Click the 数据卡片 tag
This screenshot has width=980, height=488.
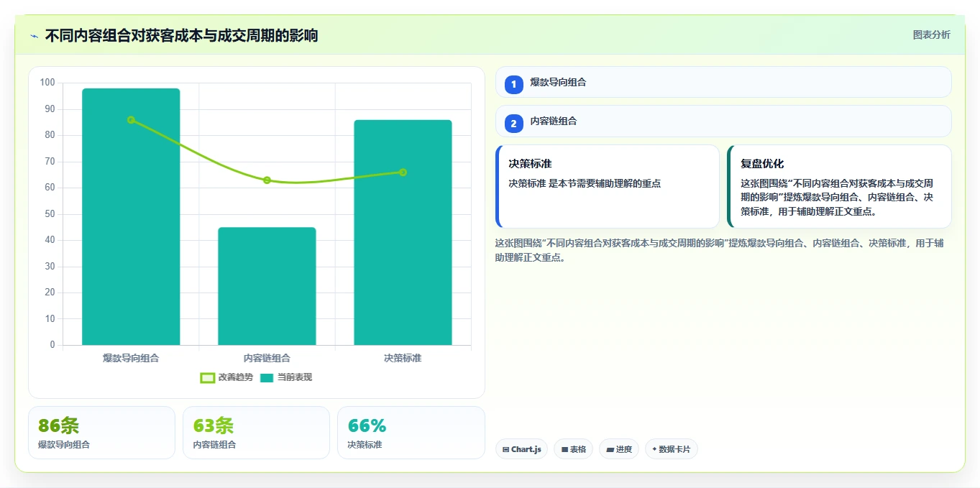coord(672,449)
